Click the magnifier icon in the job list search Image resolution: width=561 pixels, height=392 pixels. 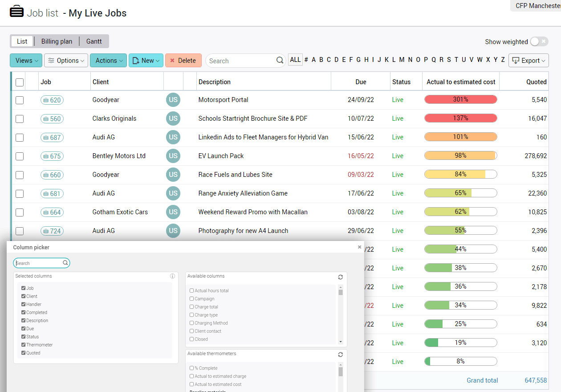pyautogui.click(x=280, y=61)
